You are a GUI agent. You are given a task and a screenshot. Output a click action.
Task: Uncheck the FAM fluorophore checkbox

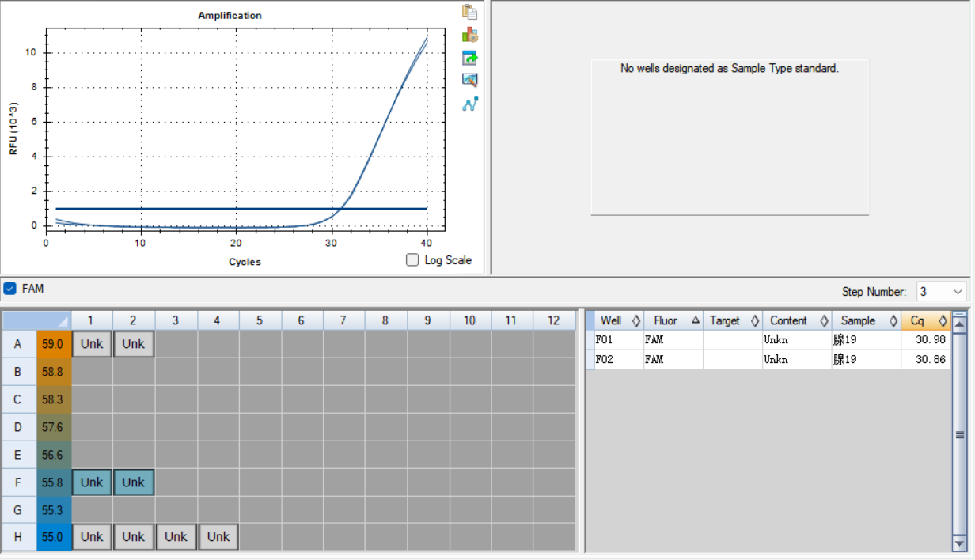click(x=9, y=289)
